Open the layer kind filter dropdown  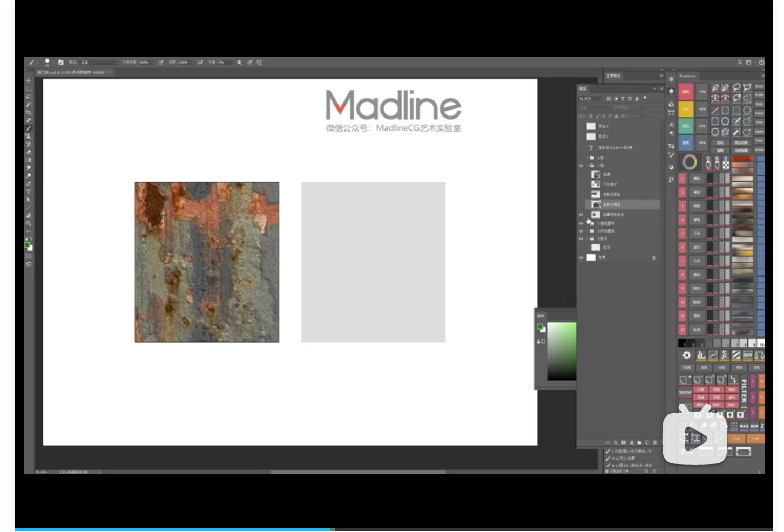[x=590, y=99]
